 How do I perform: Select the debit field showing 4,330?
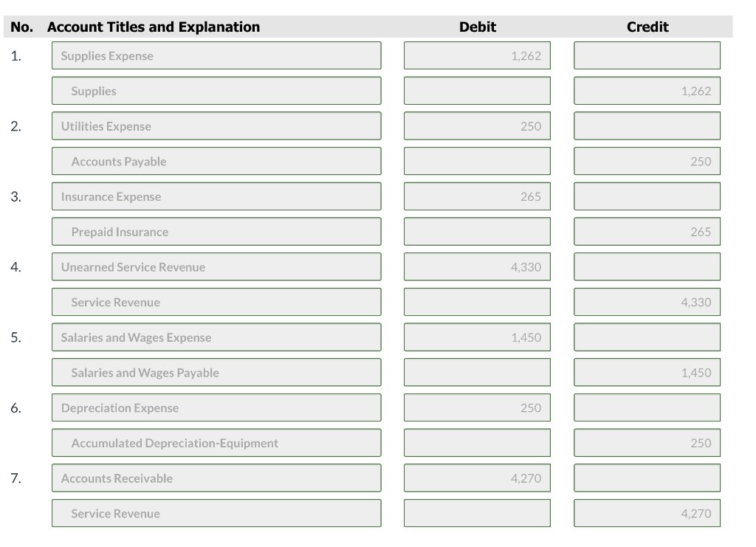[477, 266]
